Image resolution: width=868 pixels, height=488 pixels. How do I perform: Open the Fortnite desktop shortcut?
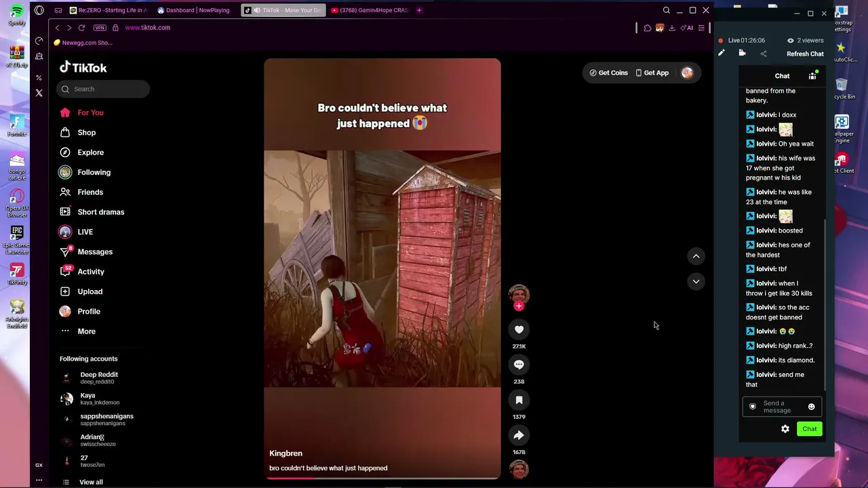click(17, 125)
